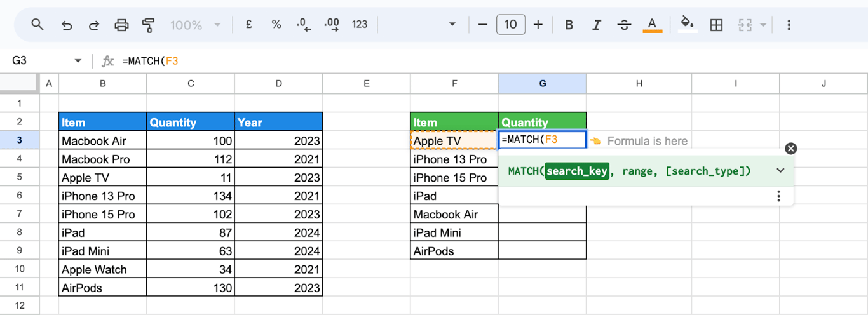This screenshot has height=315, width=868.
Task: Select column B header
Action: click(x=102, y=83)
